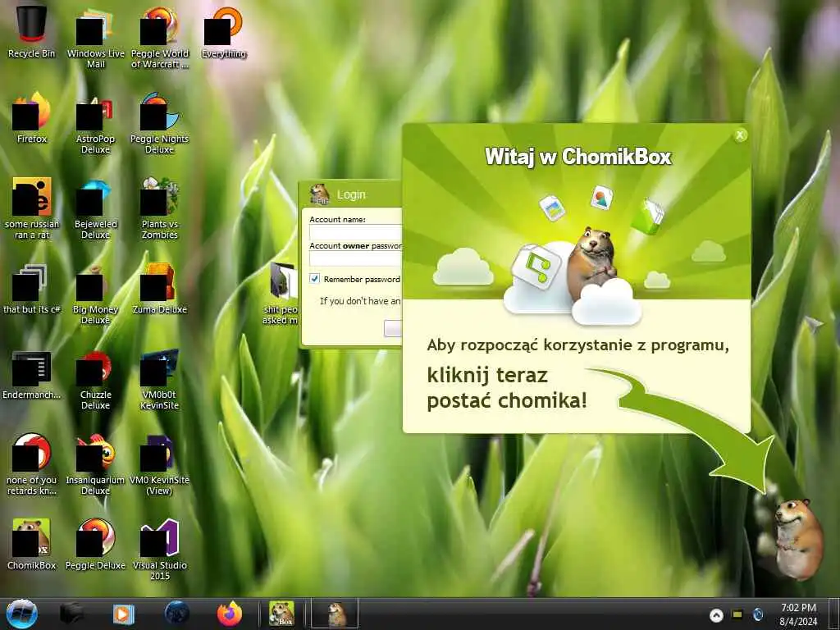Open the clock showing 7:02 PM
This screenshot has width=840, height=630.
tap(798, 614)
